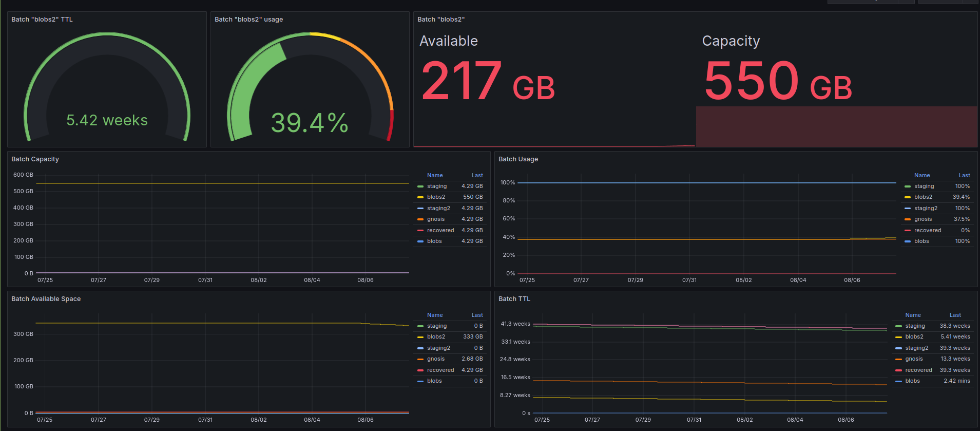Click the 550 GB blobs2 value in Batch Capacity
The width and height of the screenshot is (980, 431).
473,197
